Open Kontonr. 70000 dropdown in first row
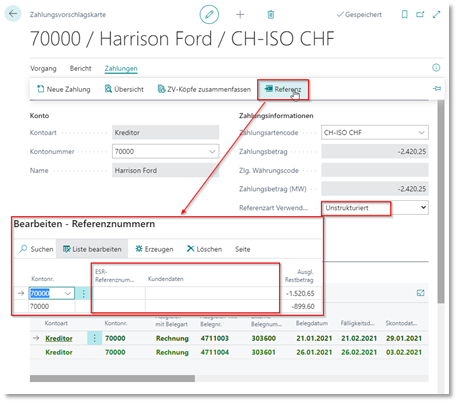The image size is (458, 403). (x=68, y=293)
